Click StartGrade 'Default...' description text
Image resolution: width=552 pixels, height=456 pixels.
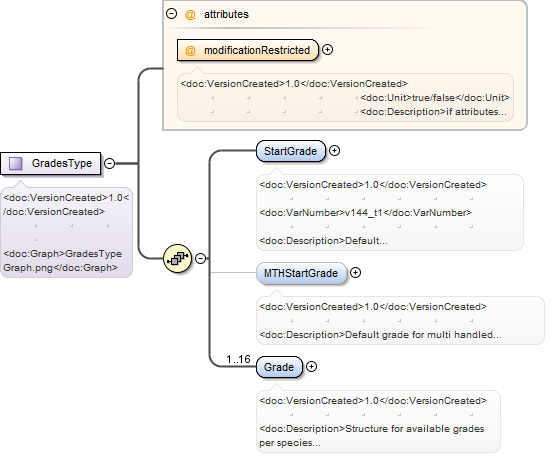[323, 241]
